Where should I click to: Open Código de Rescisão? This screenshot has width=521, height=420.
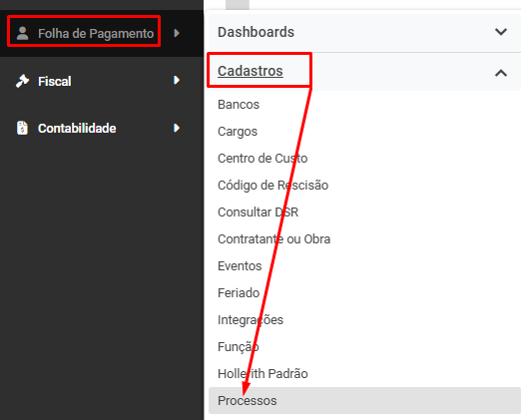272,186
